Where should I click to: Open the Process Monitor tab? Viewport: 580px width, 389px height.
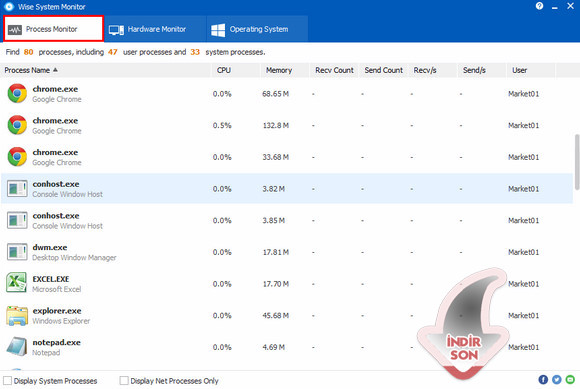click(53, 29)
